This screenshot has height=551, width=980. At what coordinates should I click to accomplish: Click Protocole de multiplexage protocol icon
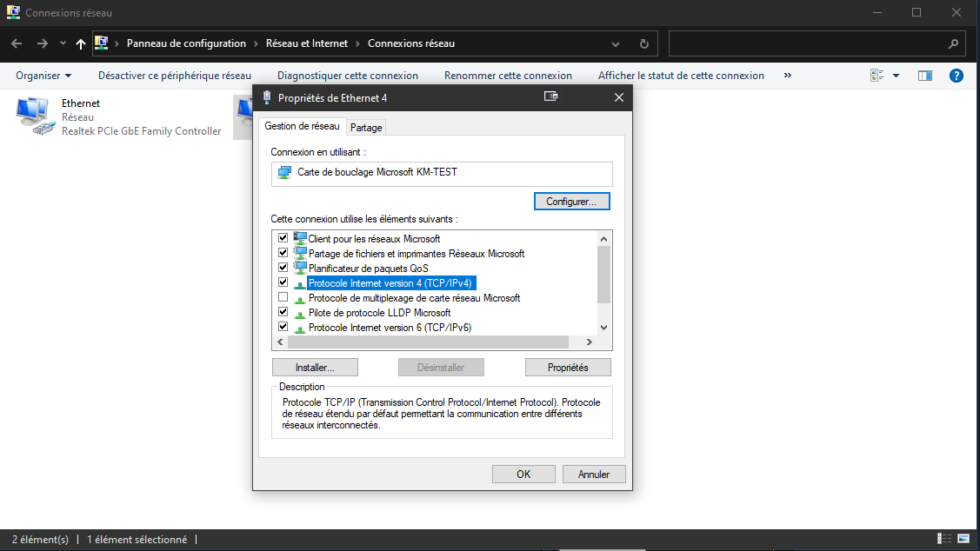coord(300,299)
